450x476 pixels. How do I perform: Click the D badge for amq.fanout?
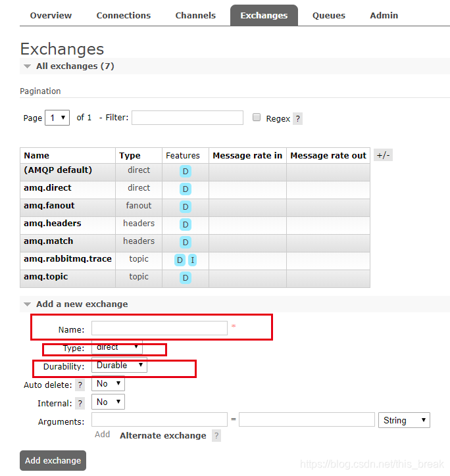click(186, 206)
